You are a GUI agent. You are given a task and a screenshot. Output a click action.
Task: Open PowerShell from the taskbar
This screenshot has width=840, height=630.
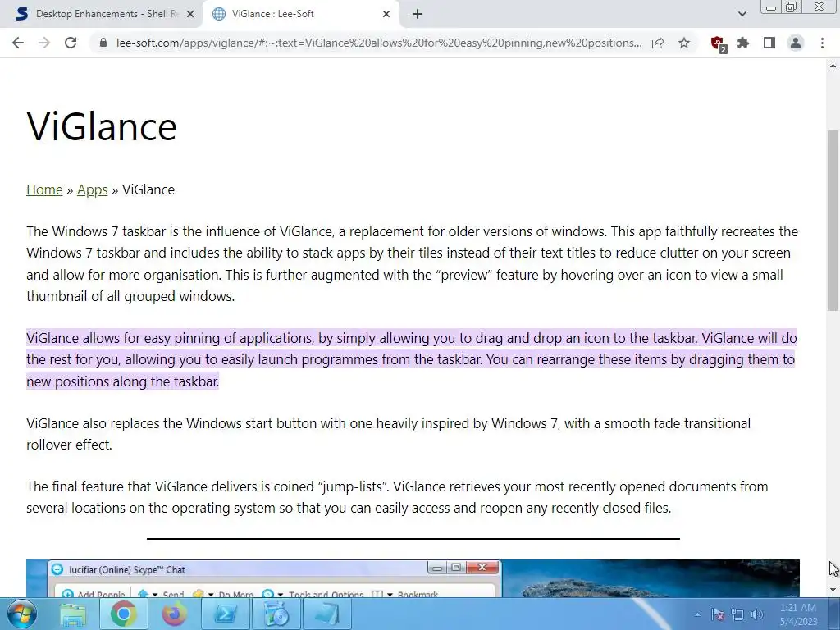pos(226,614)
